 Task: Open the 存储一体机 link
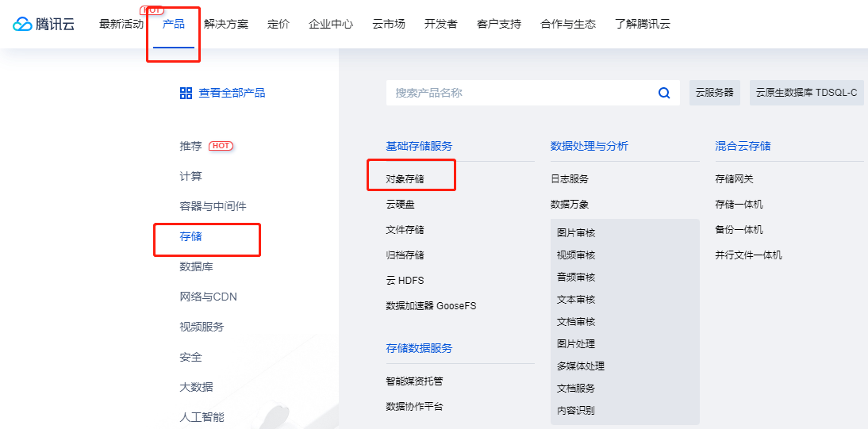[x=739, y=205]
